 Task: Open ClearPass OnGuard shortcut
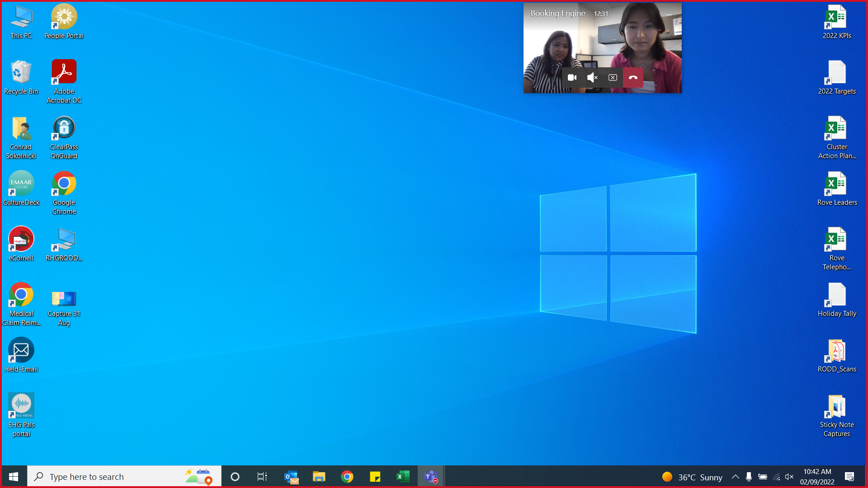tap(64, 137)
